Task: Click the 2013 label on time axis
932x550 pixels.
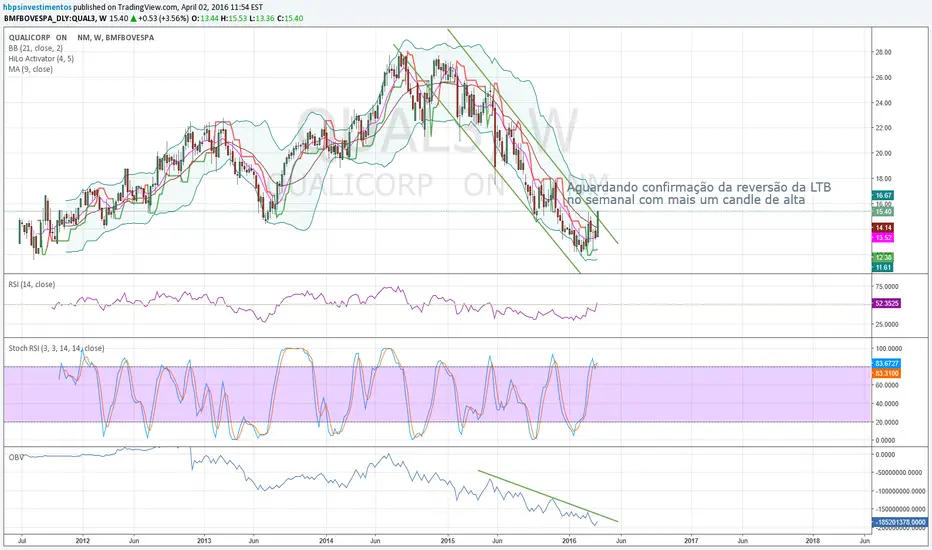Action: pos(204,541)
